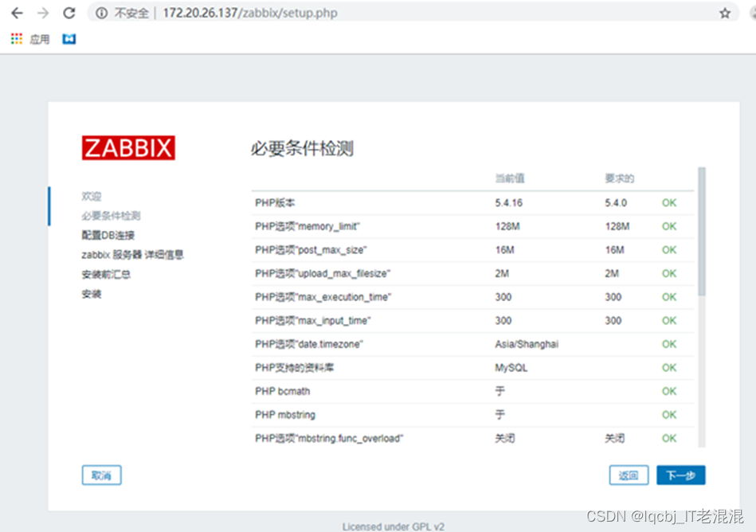Click the requirements list scrollbar thumb
Image resolution: width=756 pixels, height=532 pixels.
(702, 231)
